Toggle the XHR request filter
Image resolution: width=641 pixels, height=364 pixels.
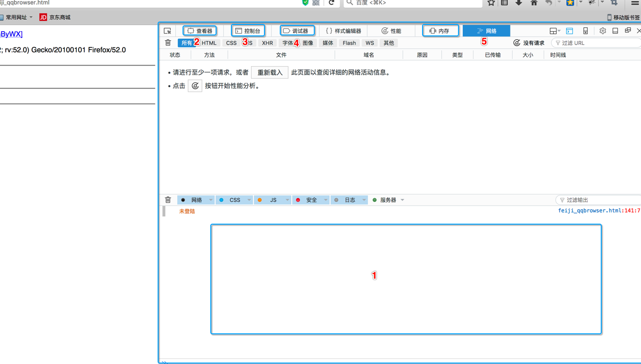267,43
